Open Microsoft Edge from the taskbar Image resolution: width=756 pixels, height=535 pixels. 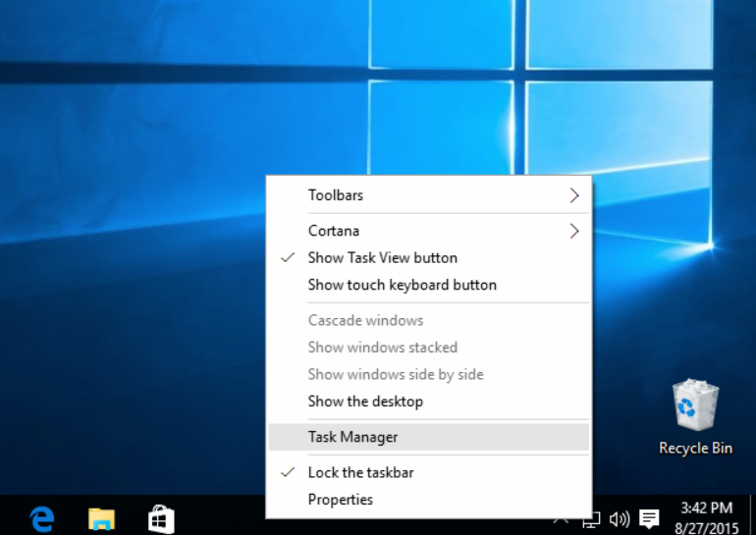point(41,517)
